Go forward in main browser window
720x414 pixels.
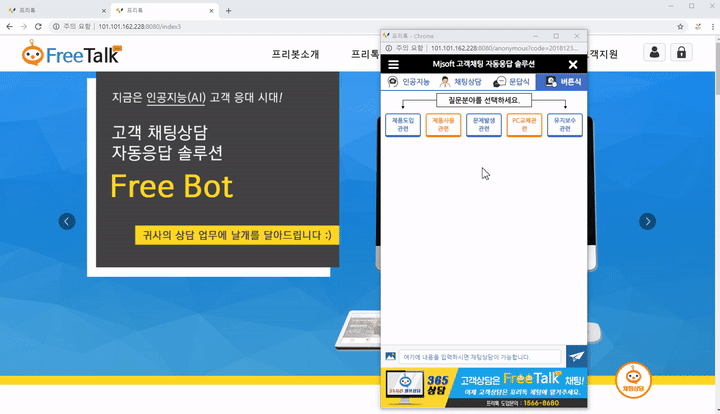[x=24, y=27]
